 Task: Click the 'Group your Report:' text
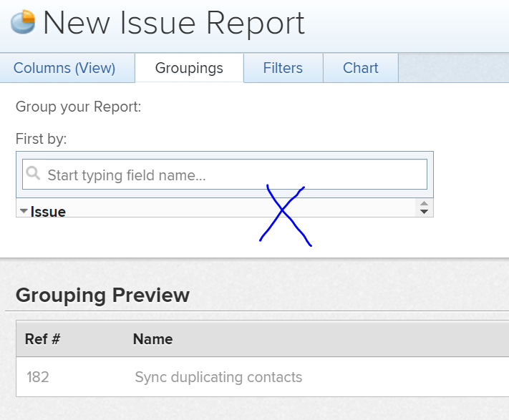tap(78, 107)
